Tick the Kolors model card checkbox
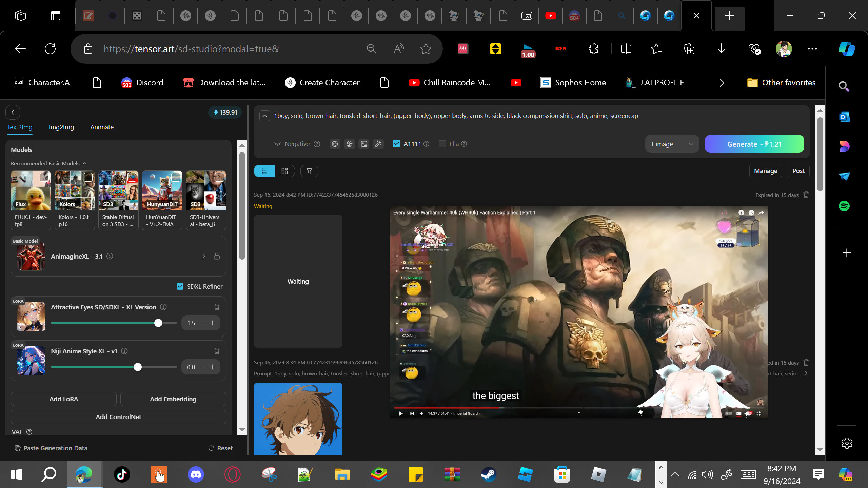The image size is (868, 488). [88, 177]
